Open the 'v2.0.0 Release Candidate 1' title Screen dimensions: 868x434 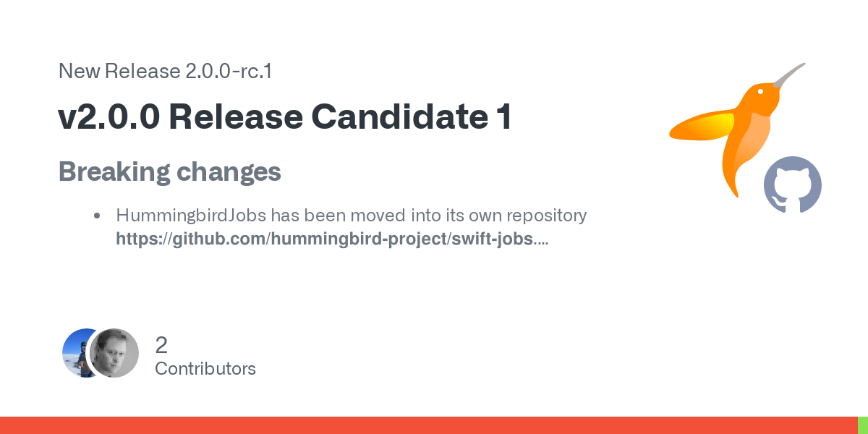[286, 117]
